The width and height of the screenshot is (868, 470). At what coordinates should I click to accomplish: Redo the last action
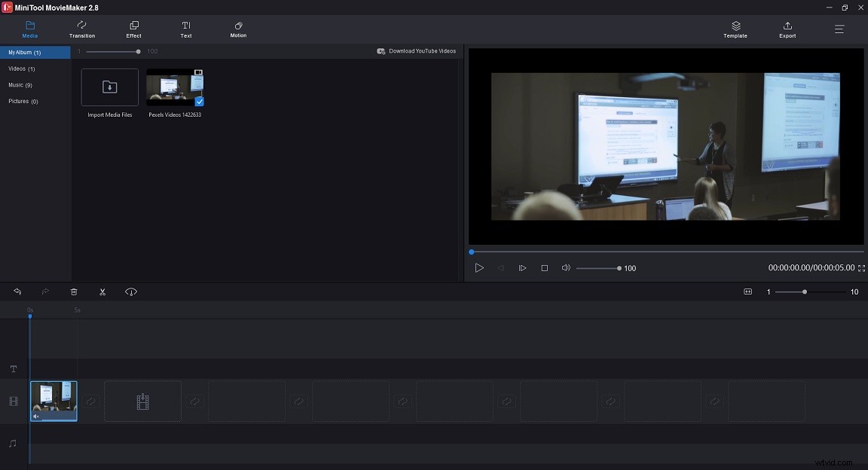(44, 291)
